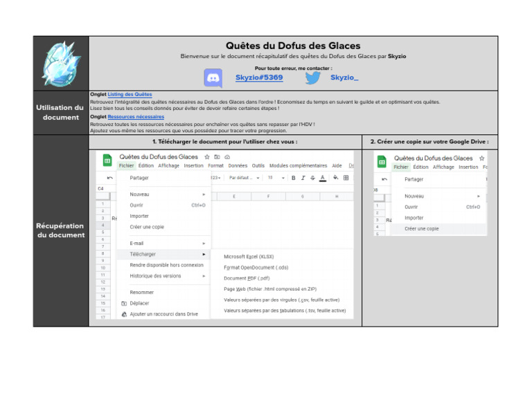Open the Skyzio_ Twitter link

[344, 77]
